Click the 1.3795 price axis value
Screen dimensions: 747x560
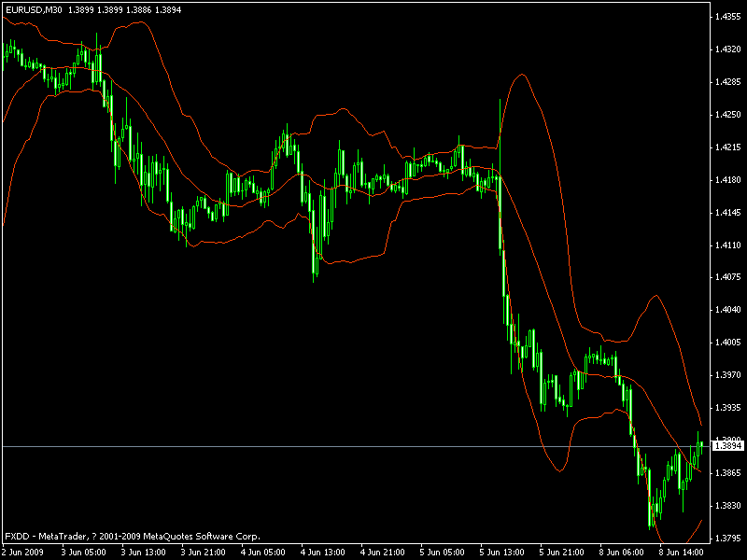coord(728,539)
